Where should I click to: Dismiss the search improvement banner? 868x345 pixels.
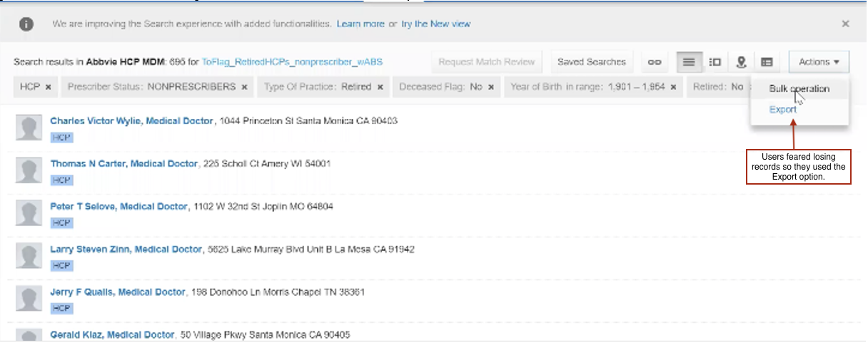coord(846,24)
